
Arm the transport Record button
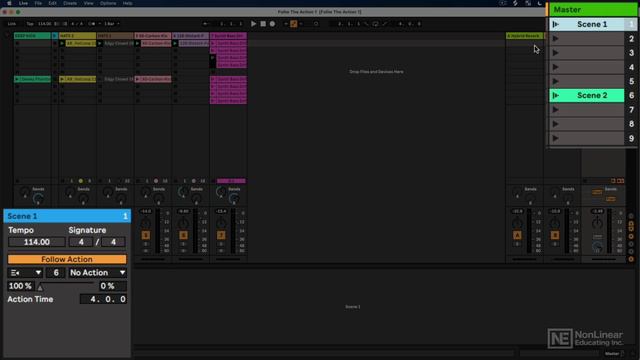click(x=272, y=24)
